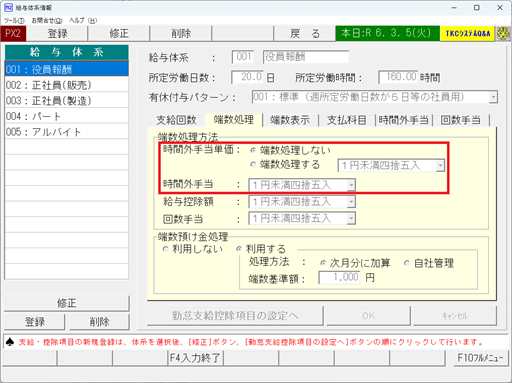Click the 登録 toolbar button
This screenshot has height=383, width=512.
(57, 34)
